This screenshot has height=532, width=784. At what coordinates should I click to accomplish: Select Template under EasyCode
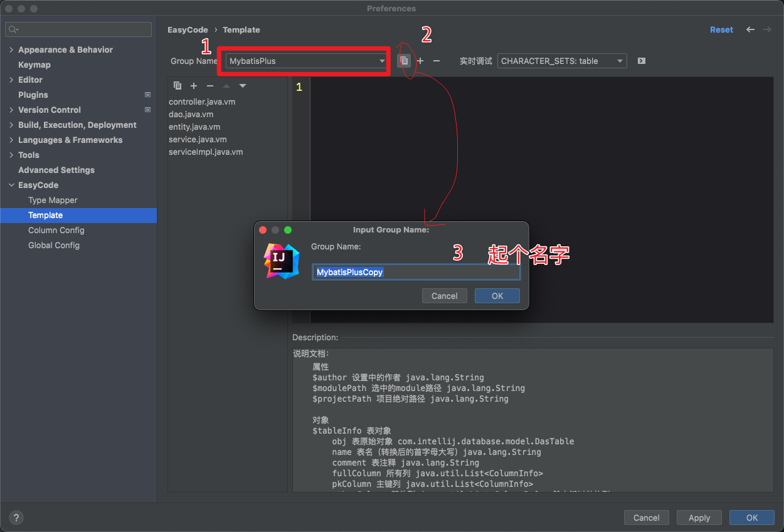pos(78,215)
